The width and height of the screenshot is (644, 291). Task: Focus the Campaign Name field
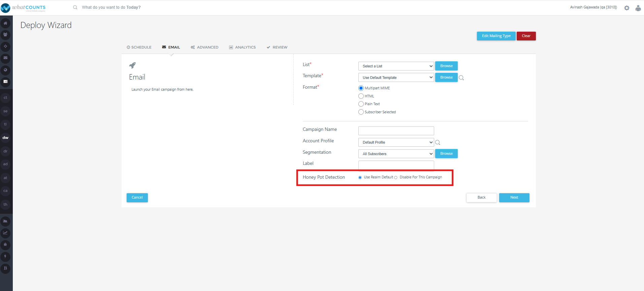[396, 131]
